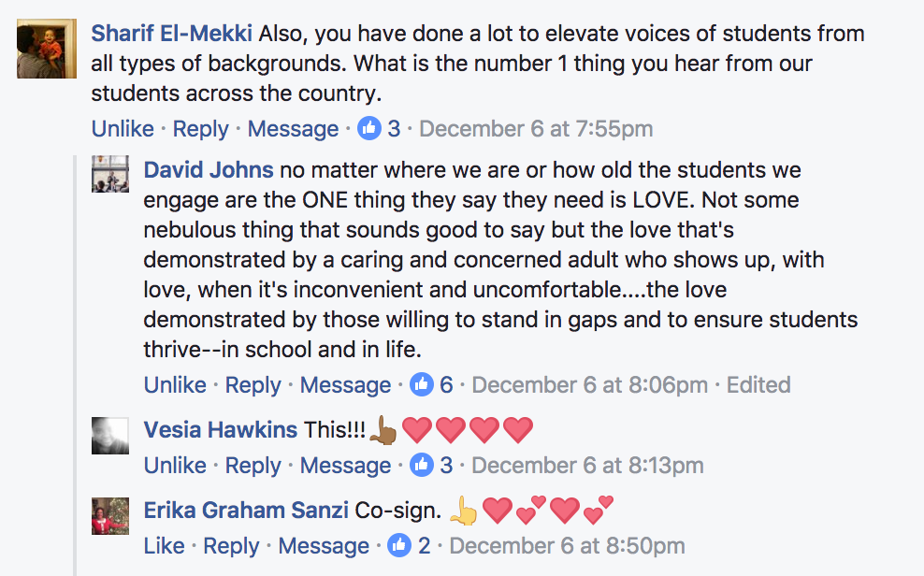This screenshot has height=576, width=924.
Task: Click the December 6 at 8:50pm timestamp
Action: (x=567, y=546)
